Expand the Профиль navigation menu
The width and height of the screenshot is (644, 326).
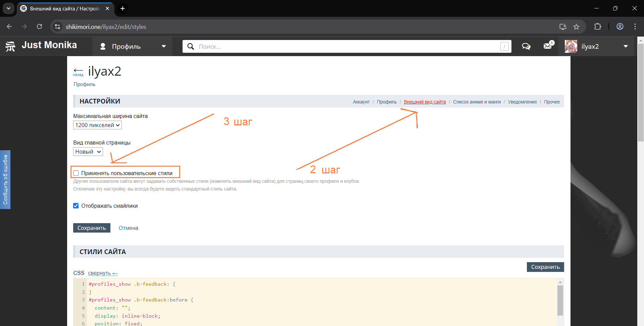(132, 46)
